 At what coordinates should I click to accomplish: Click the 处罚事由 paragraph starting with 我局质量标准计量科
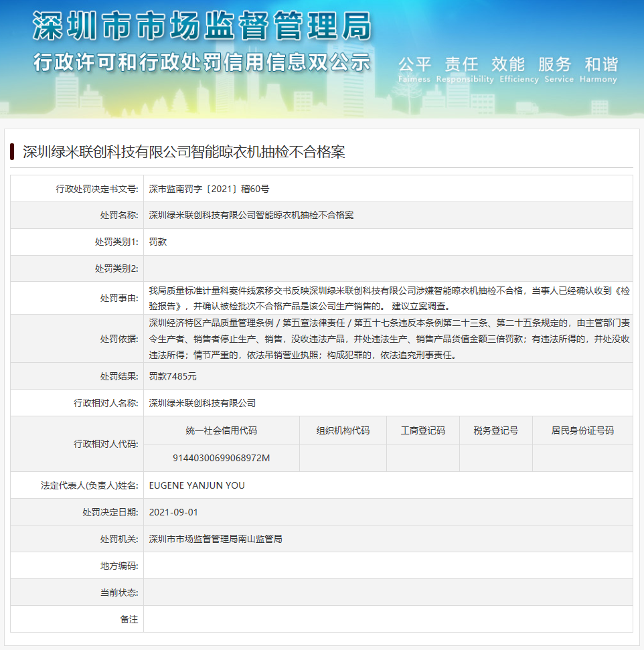pos(390,299)
